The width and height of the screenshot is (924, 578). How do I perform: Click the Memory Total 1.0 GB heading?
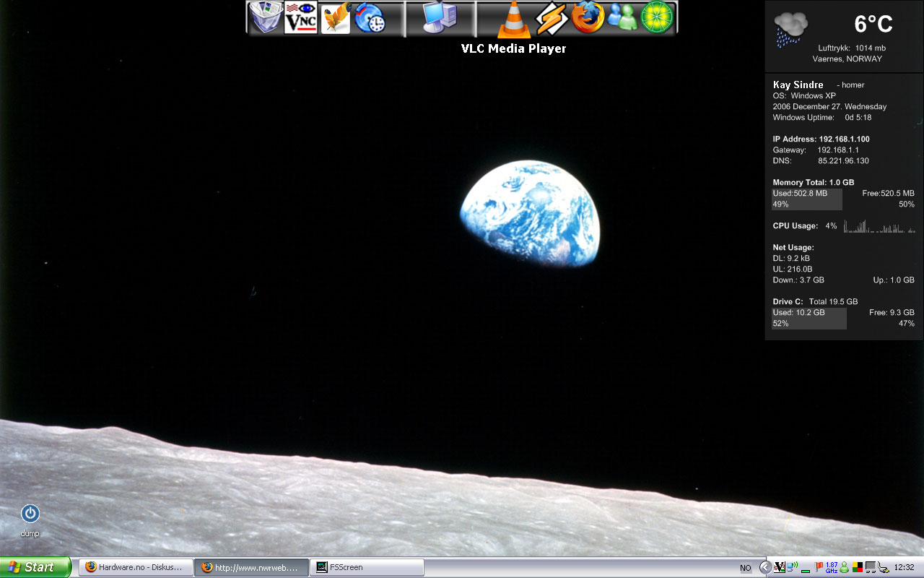(x=814, y=182)
